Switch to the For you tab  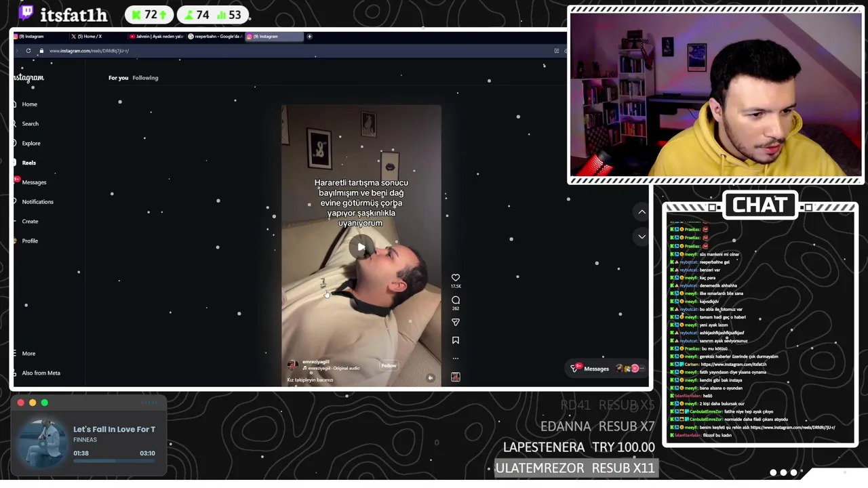[118, 78]
